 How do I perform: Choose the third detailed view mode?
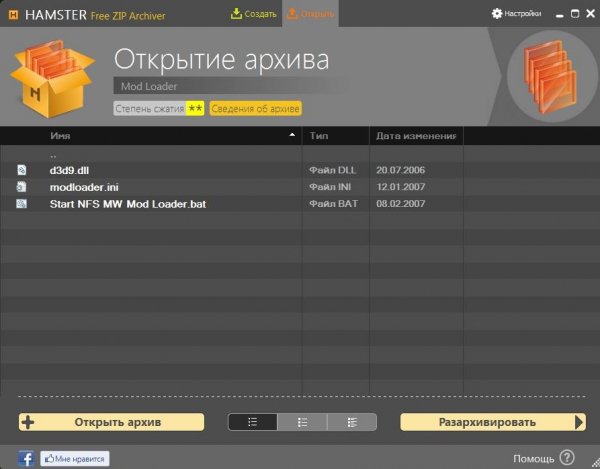[352, 422]
